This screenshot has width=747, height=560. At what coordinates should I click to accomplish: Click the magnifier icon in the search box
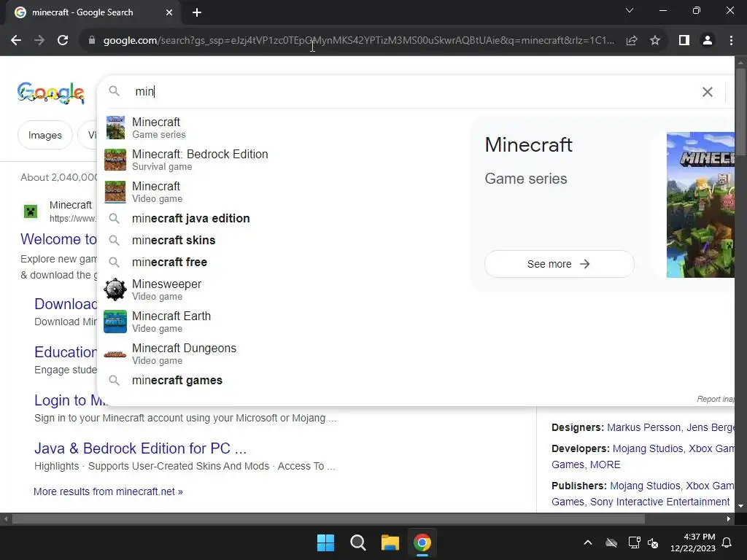coord(115,91)
